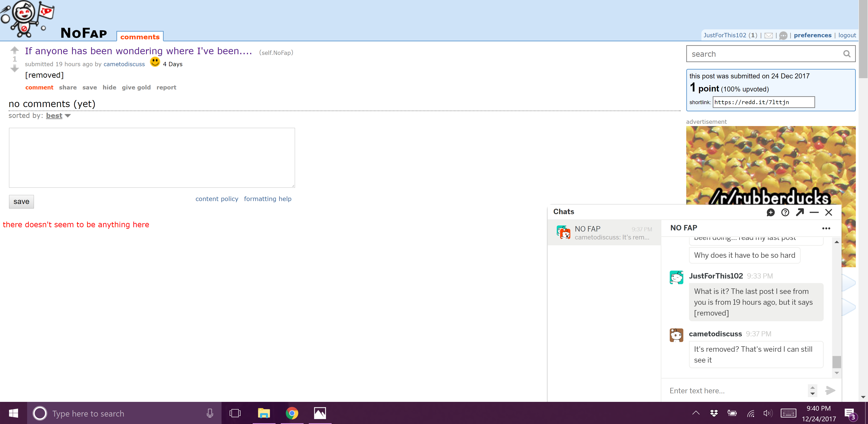Click the chat scrollbar down arrow
The width and height of the screenshot is (868, 424).
pos(837,373)
